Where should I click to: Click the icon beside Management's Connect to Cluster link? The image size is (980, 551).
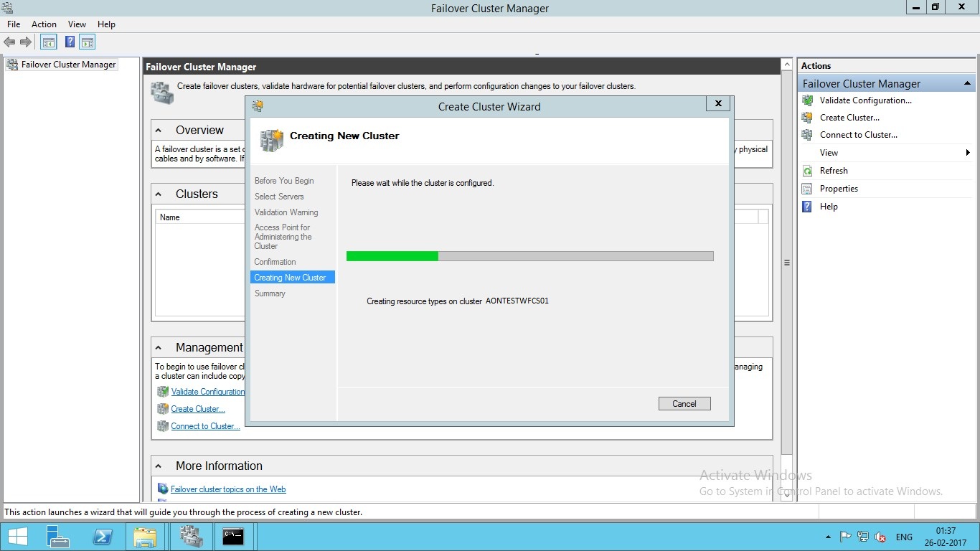163,426
